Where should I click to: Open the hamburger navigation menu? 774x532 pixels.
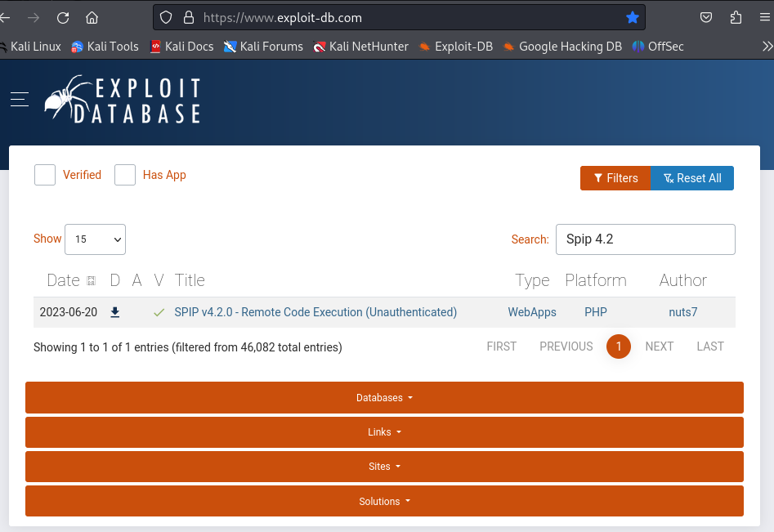point(20,99)
